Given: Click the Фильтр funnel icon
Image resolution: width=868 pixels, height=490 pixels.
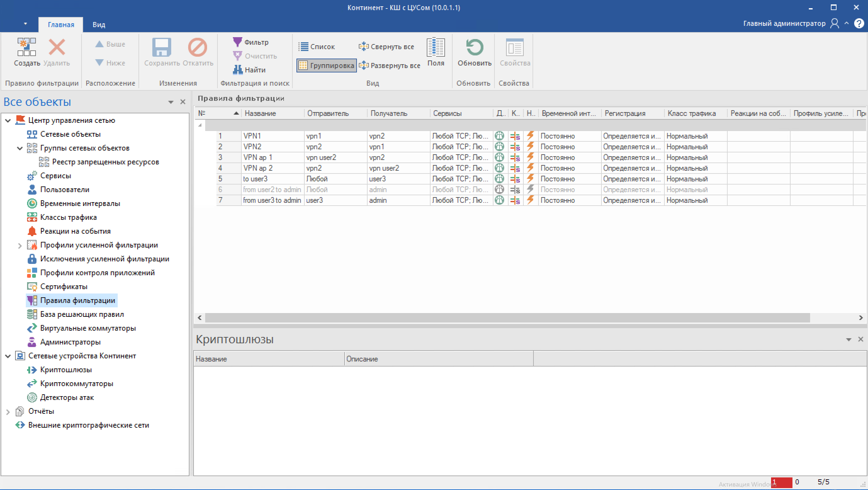Looking at the screenshot, I should pyautogui.click(x=237, y=42).
